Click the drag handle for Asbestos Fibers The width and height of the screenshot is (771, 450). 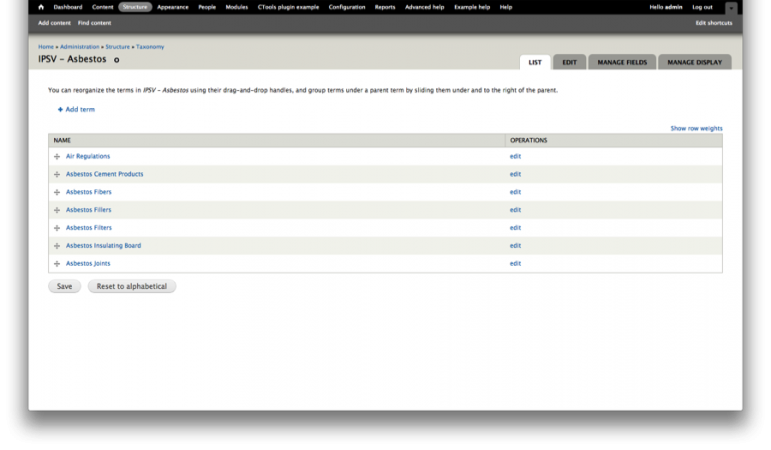point(57,192)
